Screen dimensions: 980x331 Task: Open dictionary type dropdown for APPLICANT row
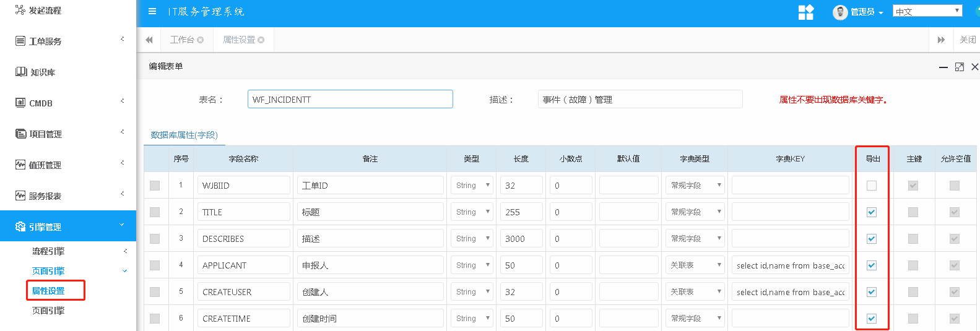(695, 265)
